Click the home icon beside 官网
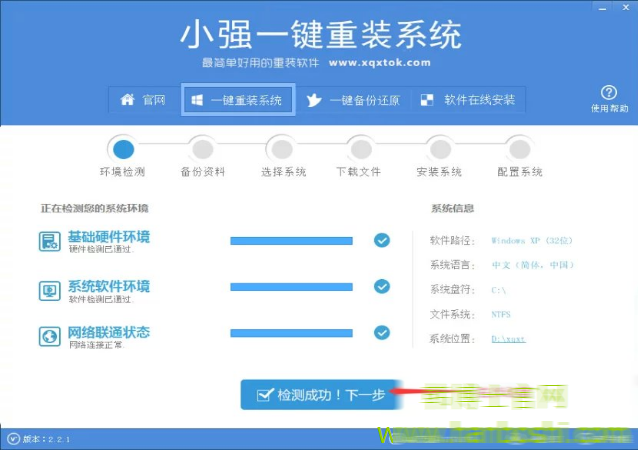The width and height of the screenshot is (638, 450). pos(127,100)
